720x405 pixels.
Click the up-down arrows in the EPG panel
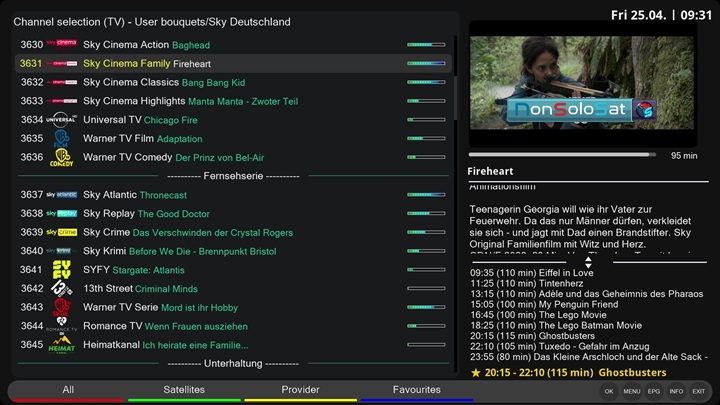588,263
